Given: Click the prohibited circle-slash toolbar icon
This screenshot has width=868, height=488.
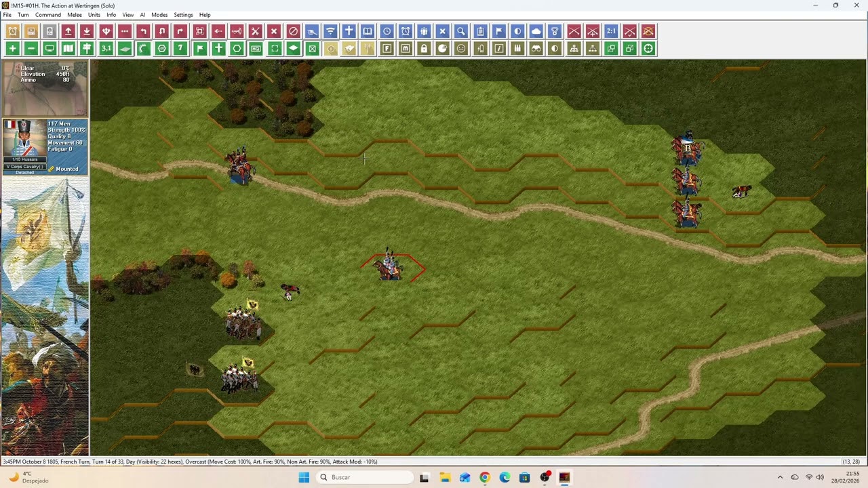Looking at the screenshot, I should point(293,31).
